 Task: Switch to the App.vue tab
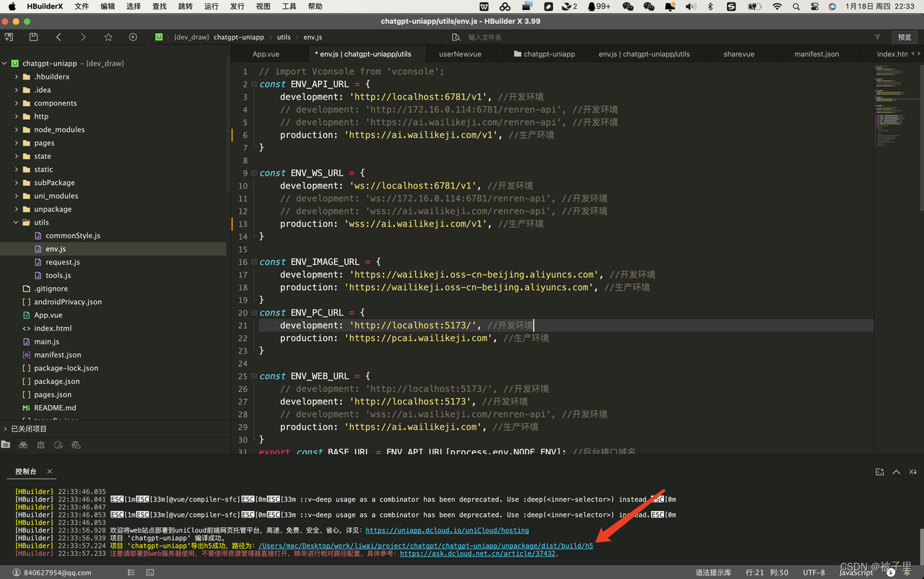[x=266, y=54]
